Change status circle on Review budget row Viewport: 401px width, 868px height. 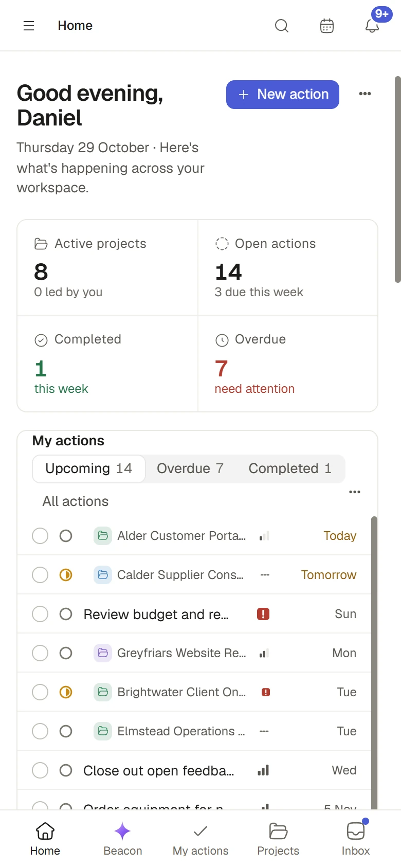[66, 614]
